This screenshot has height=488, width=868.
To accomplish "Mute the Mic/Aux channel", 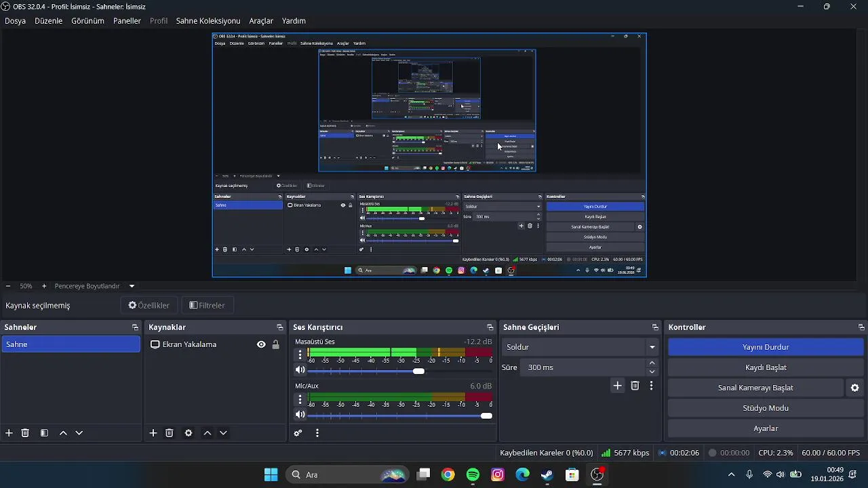I will (x=300, y=415).
